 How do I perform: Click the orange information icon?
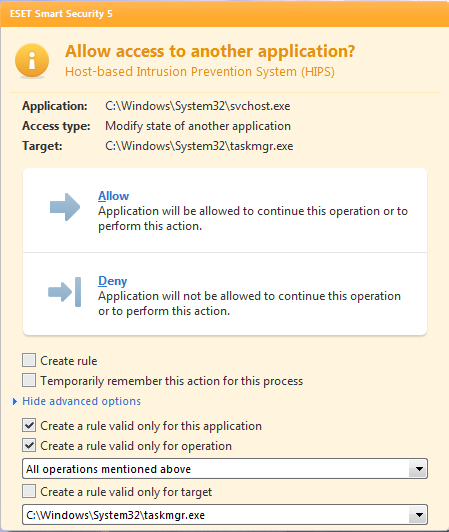[x=32, y=61]
